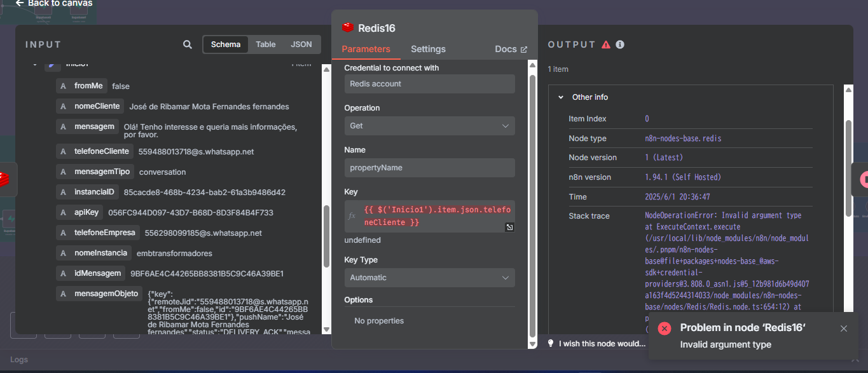Click the input panel scrollbar thumb
868x373 pixels.
tap(327, 236)
